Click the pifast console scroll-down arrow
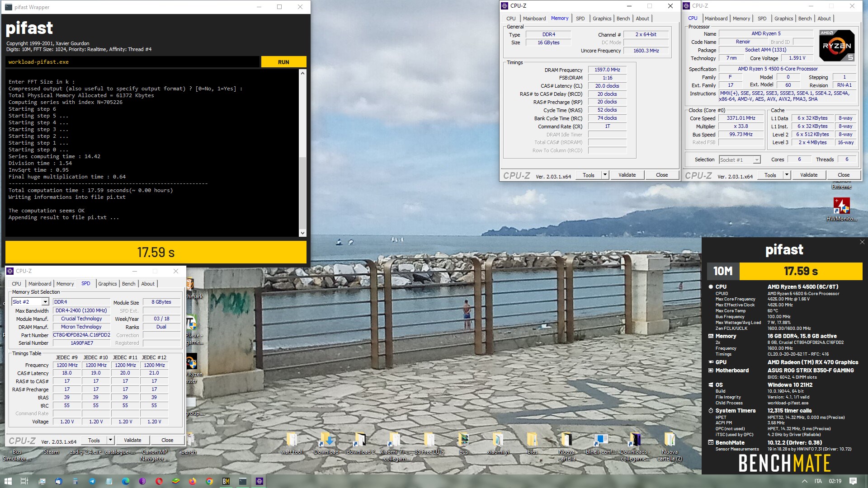 [302, 233]
